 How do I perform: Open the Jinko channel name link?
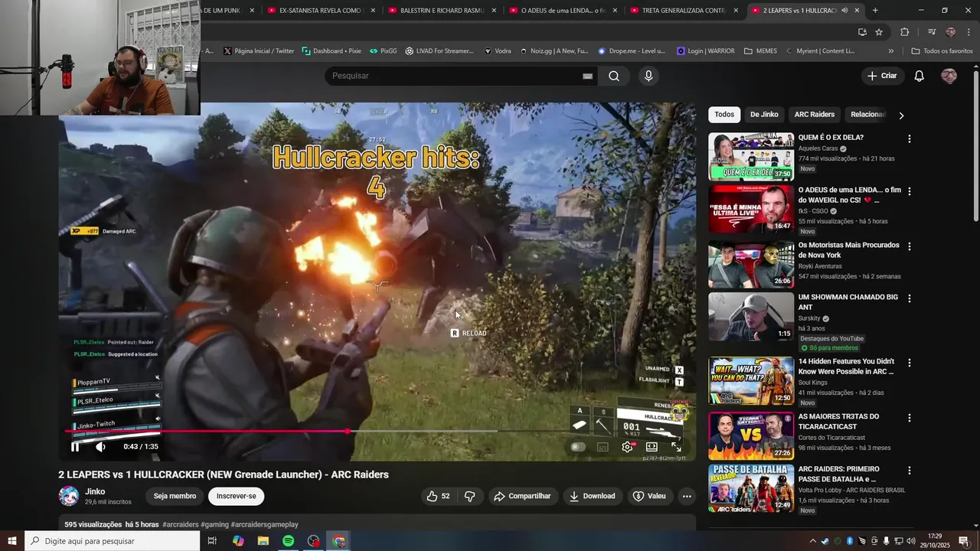[95, 491]
